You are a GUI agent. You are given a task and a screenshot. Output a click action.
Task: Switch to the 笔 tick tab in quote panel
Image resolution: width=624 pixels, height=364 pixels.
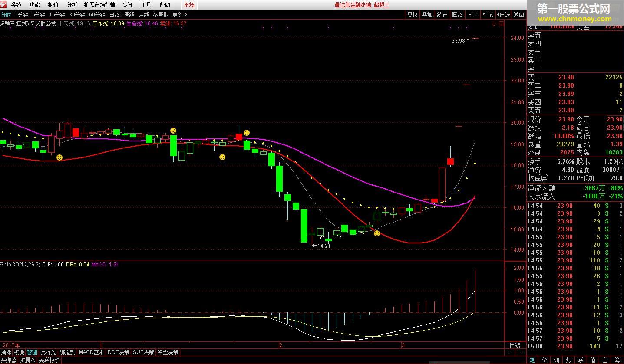point(533,360)
